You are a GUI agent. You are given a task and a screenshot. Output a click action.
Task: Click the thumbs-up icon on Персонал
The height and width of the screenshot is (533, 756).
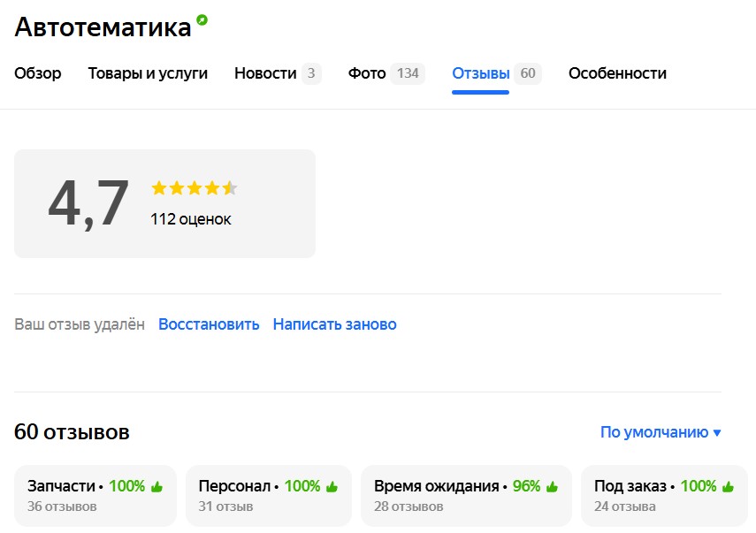332,486
